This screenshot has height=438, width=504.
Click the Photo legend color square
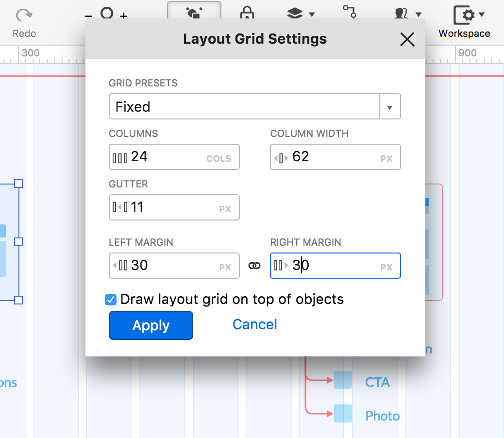pos(343,413)
